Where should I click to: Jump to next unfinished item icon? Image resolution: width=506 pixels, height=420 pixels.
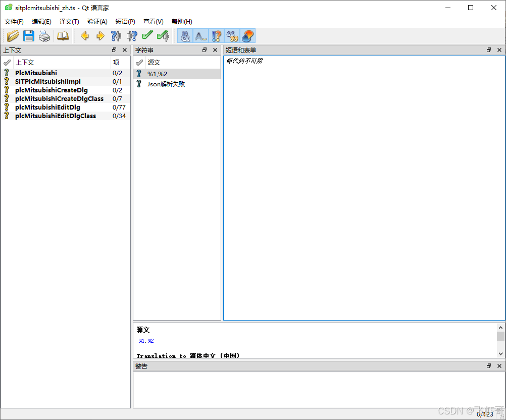pyautogui.click(x=132, y=36)
